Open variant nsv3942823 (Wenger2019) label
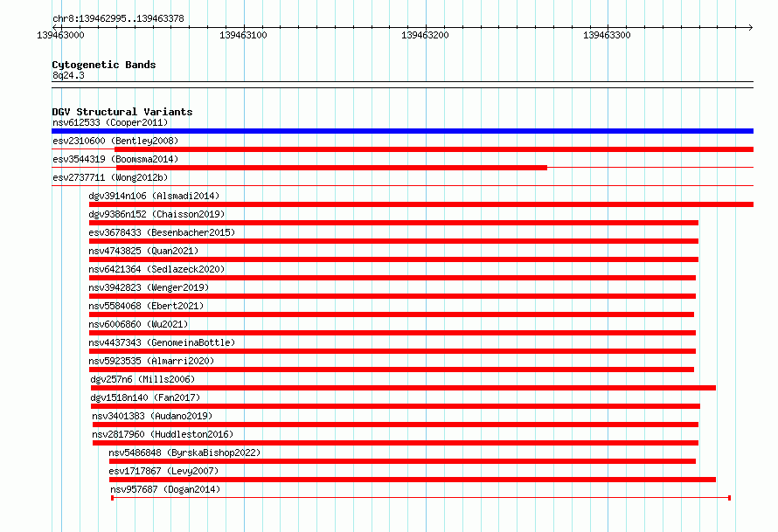This screenshot has height=532, width=778. click(149, 287)
